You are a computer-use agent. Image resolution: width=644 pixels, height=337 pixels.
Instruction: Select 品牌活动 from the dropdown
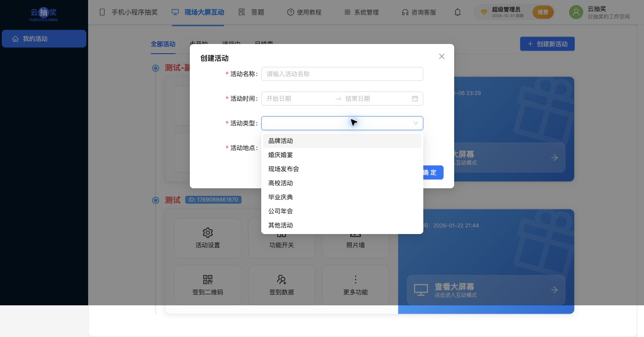pyautogui.click(x=342, y=141)
